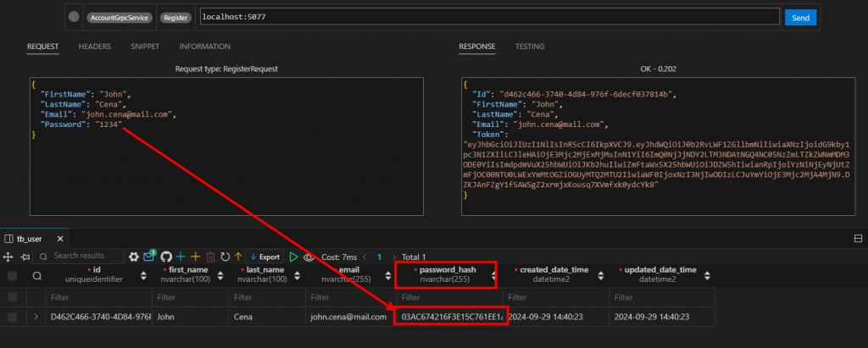Check the select-all checkbox in header row

[x=12, y=275]
